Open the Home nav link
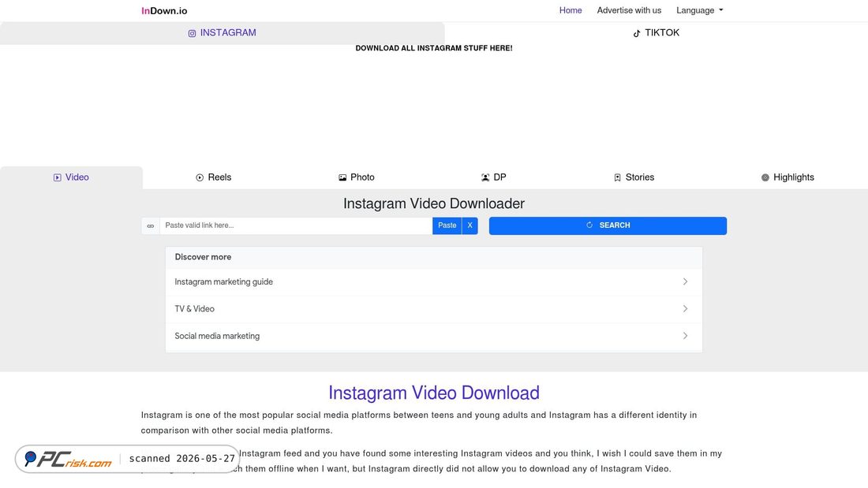 (571, 10)
